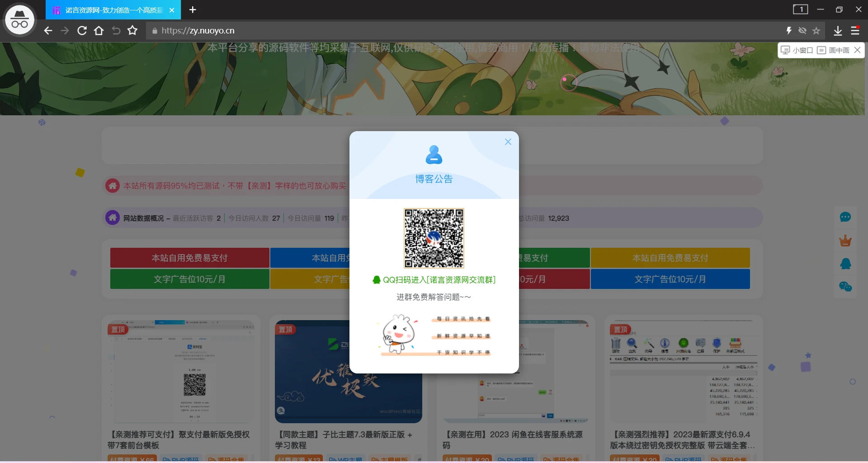Bookmark page with the star icon beside undo
Viewport: 868px width, 463px height.
tap(132, 31)
